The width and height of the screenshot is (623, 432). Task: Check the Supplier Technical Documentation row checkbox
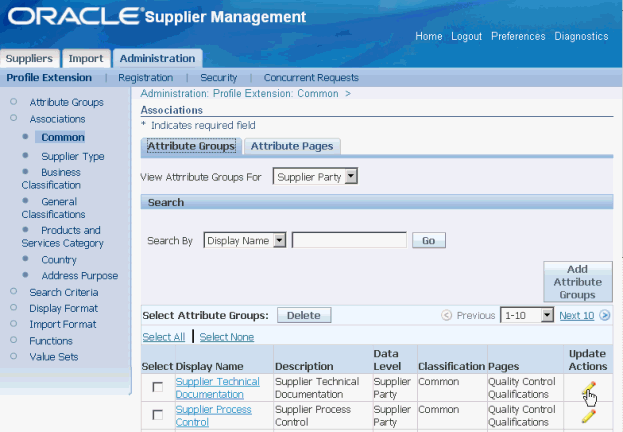click(x=158, y=387)
